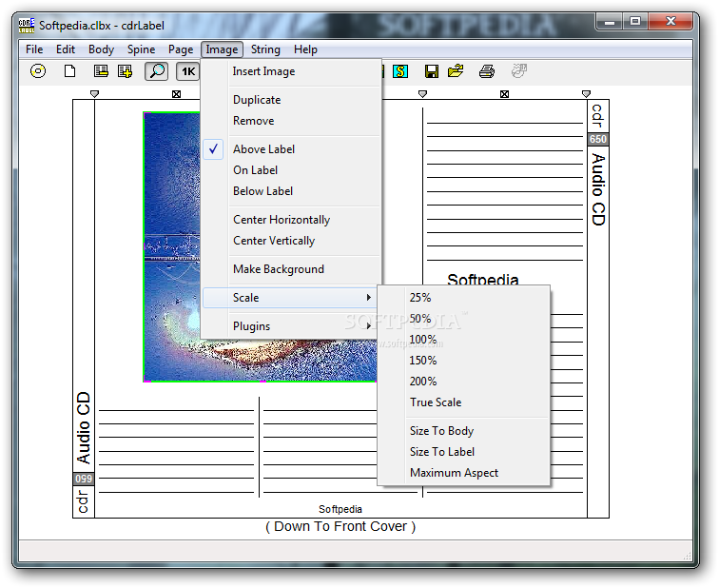Viewport: 719px width, 588px height.
Task: Scale image to 150%
Action: coord(463,361)
